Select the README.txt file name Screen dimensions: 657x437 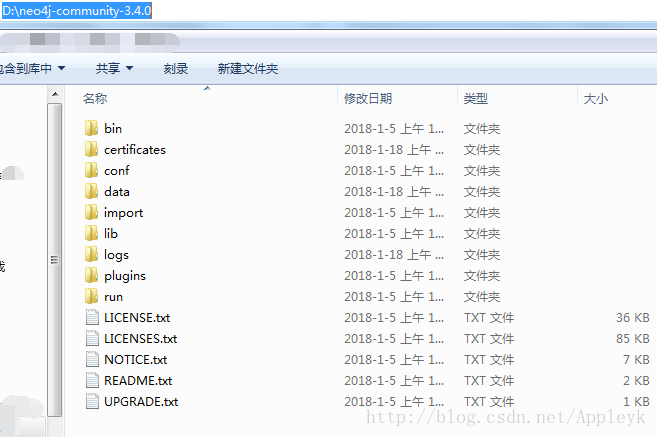[138, 380]
